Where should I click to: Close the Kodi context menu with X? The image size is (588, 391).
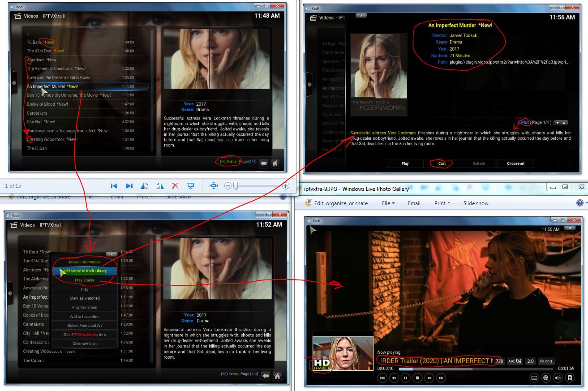tap(112, 254)
